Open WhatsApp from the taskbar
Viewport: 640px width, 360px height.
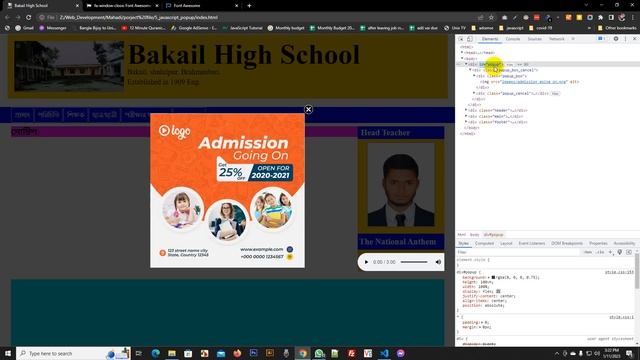point(319,353)
